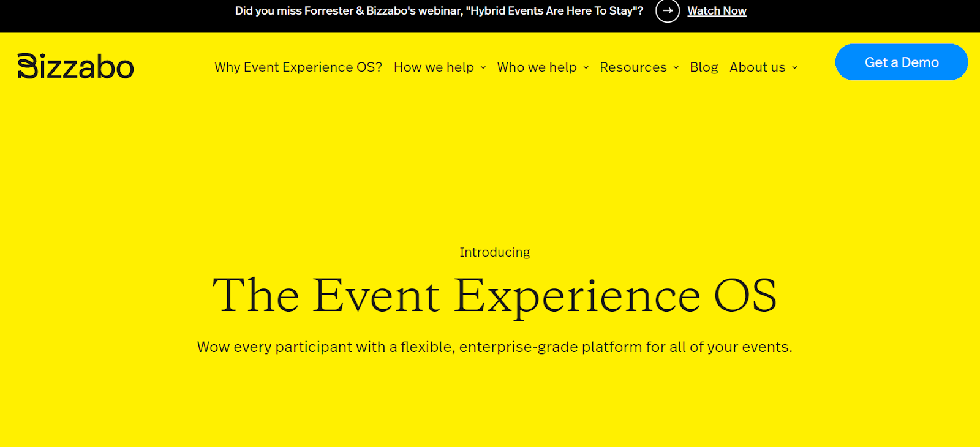Click the Introducing label
Screen dimensions: 980x447
click(x=495, y=252)
